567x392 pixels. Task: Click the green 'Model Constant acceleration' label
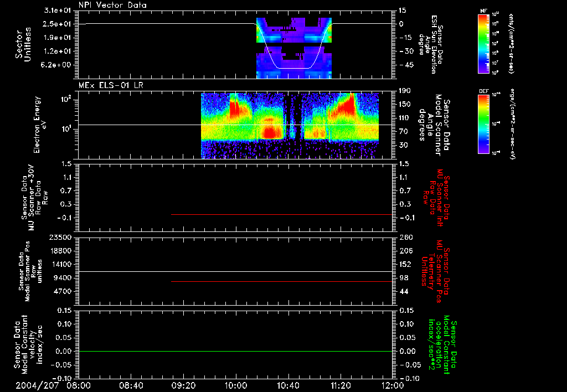pyautogui.click(x=443, y=345)
